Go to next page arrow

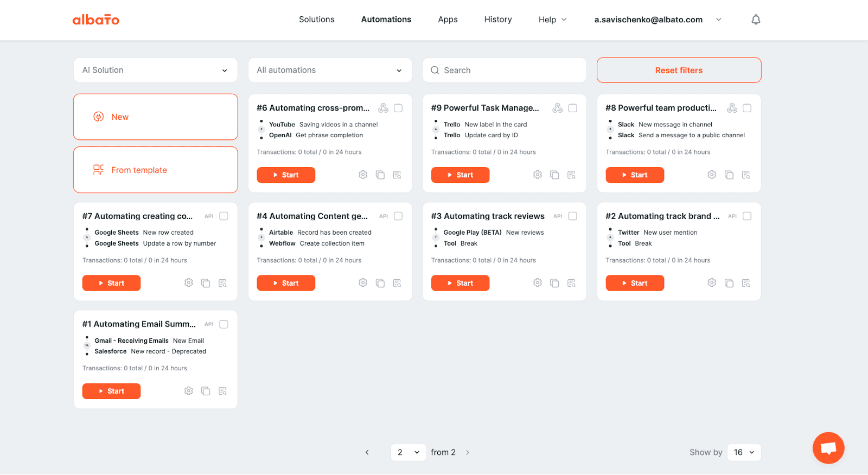(468, 452)
